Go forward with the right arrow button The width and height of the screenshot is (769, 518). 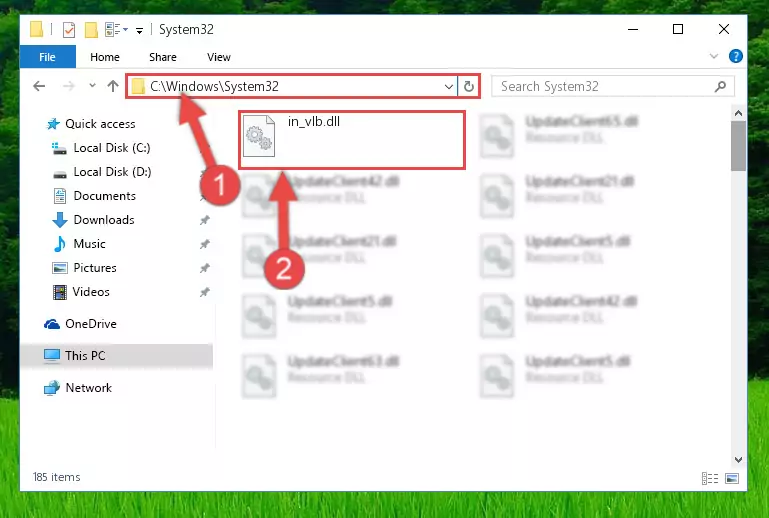tap(69, 86)
